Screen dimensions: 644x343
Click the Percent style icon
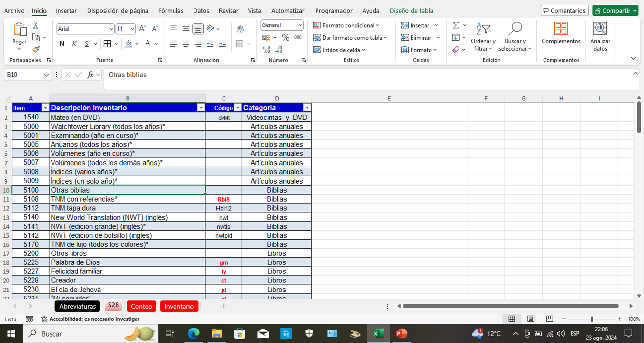285,38
